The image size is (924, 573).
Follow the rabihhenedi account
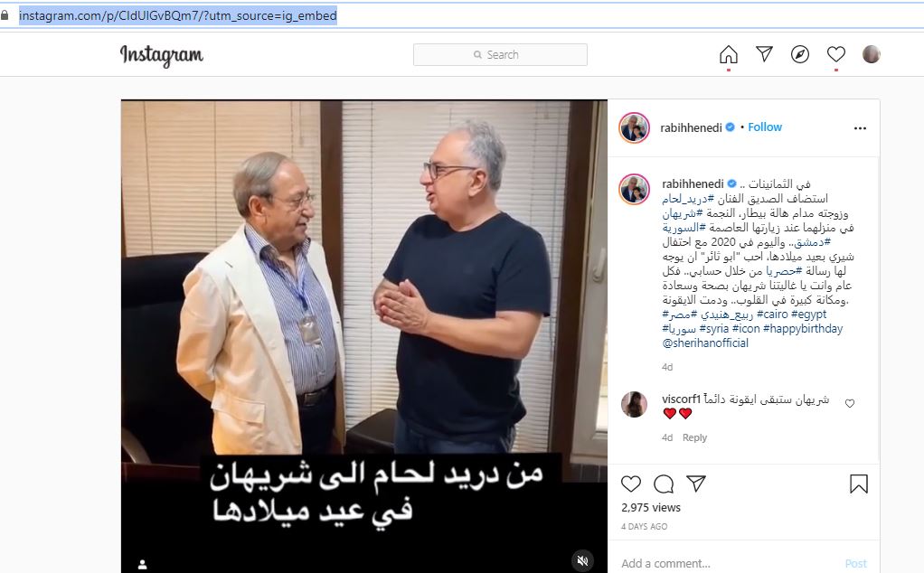point(764,127)
